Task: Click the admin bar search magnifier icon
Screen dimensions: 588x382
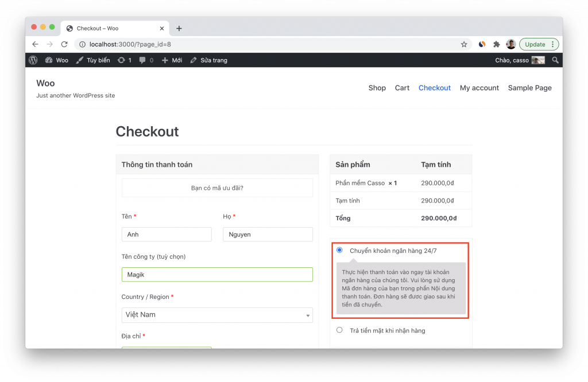Action: tap(555, 60)
